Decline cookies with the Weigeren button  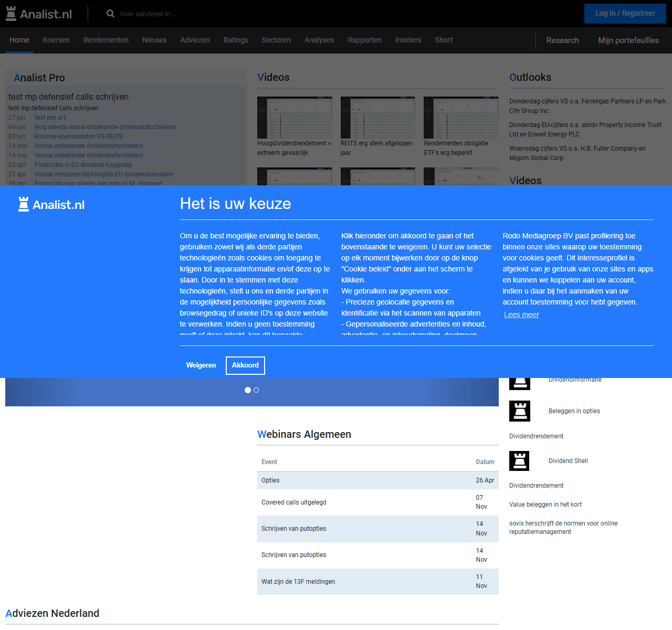pyautogui.click(x=201, y=365)
